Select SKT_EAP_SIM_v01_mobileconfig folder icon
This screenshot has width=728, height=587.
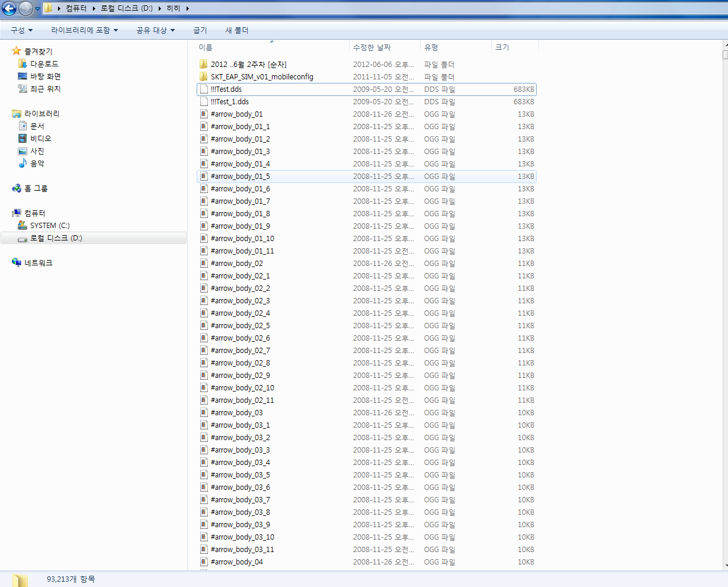tap(204, 76)
